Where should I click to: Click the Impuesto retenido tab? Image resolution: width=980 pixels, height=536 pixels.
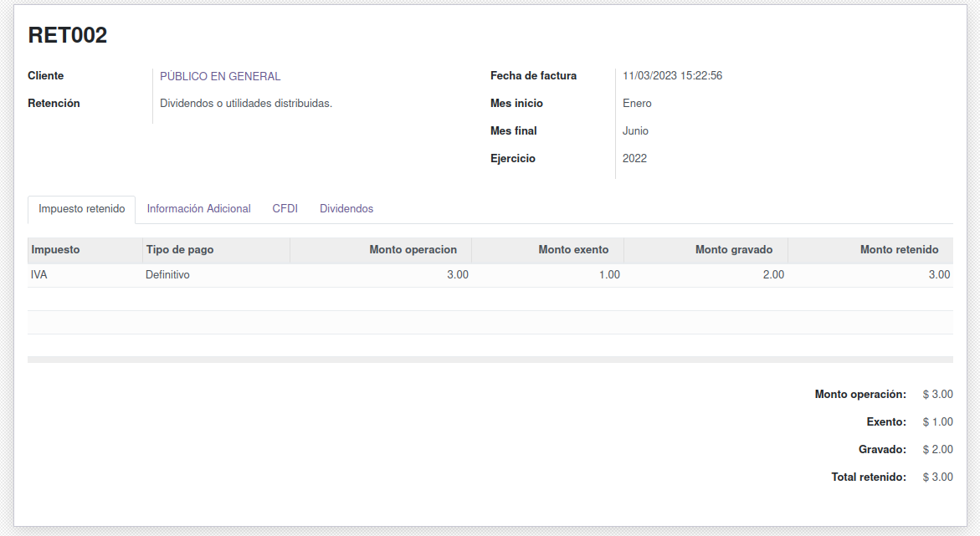(x=82, y=209)
